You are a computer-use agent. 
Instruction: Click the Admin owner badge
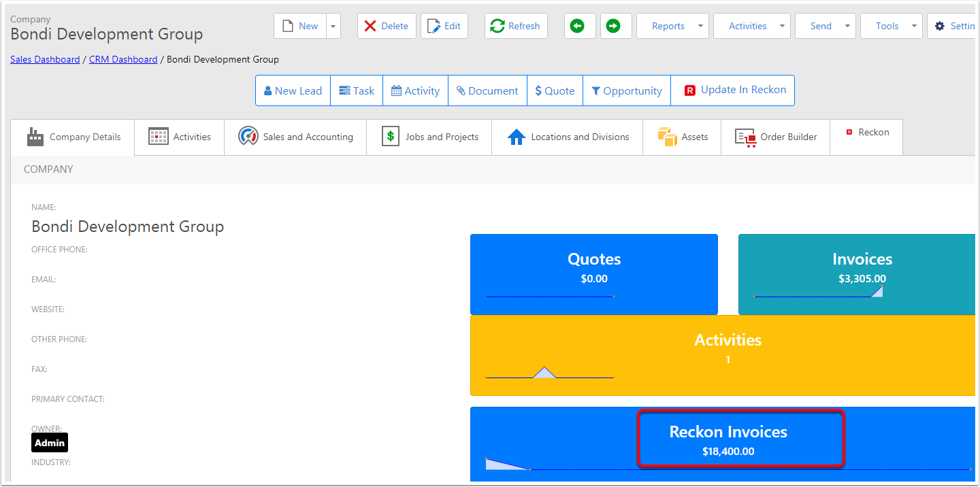click(50, 443)
